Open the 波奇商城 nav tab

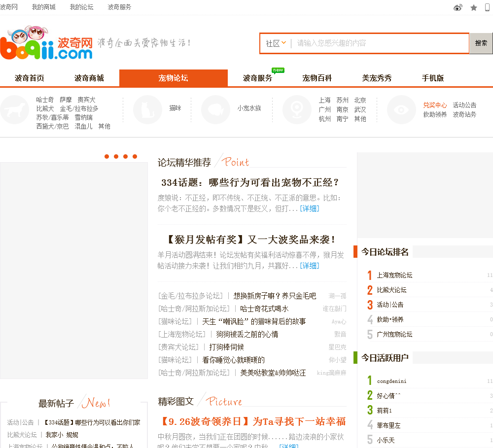(89, 78)
